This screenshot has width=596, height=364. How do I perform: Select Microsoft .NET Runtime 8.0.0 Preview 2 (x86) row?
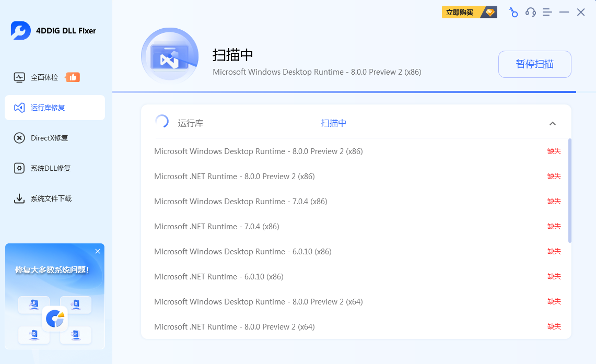357,177
